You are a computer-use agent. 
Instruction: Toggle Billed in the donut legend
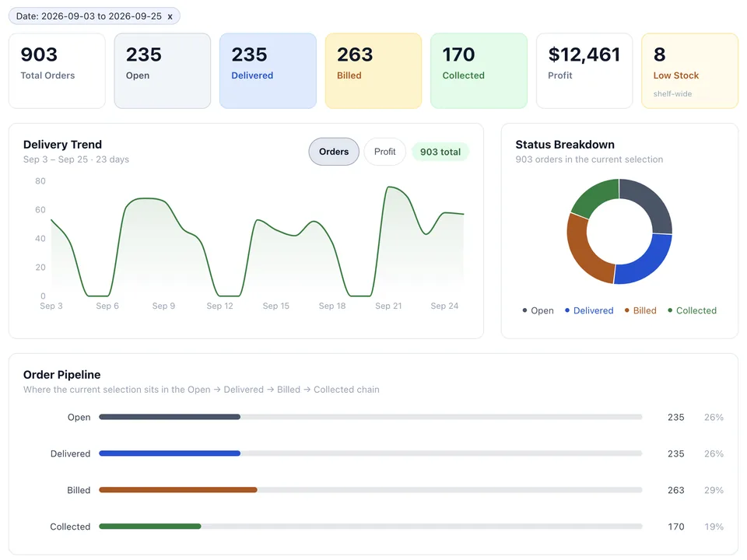[640, 310]
